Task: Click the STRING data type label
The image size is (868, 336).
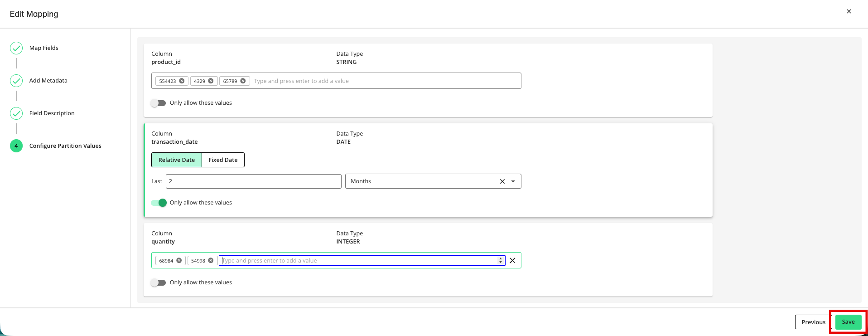Action: 346,62
